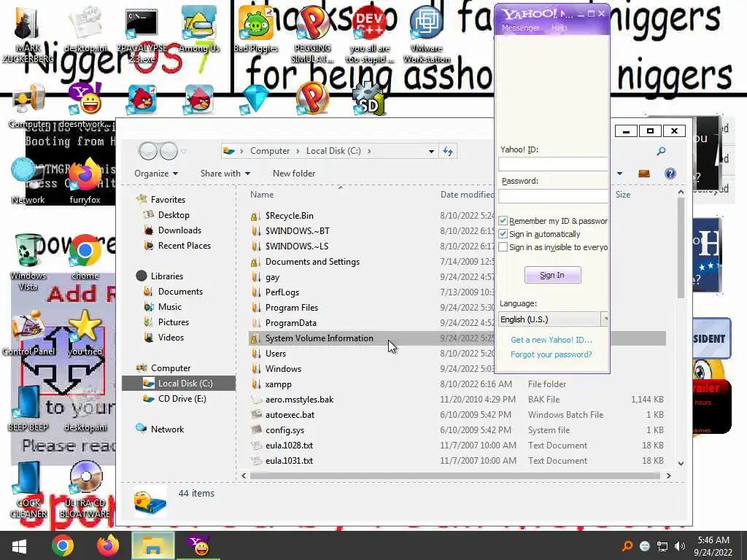The image size is (747, 560).
Task: Open the Among Us desktop icon
Action: [199, 28]
